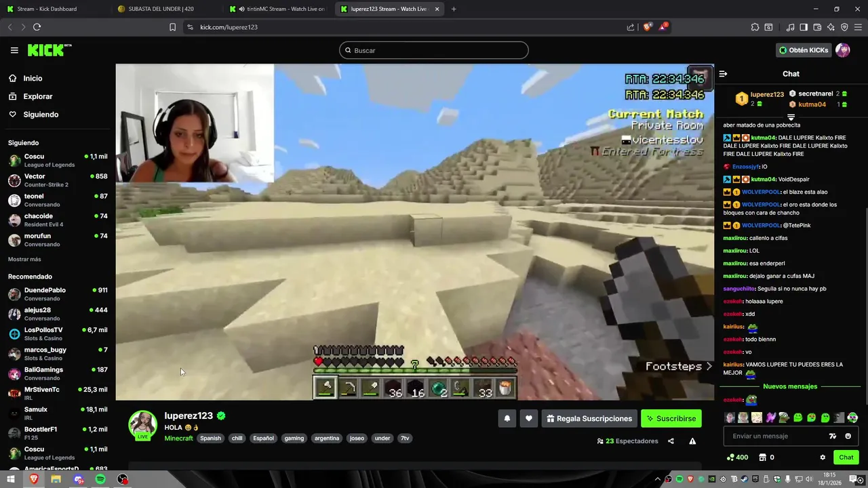The height and width of the screenshot is (488, 868).
Task: Click the Suscribirse button
Action: tap(671, 419)
